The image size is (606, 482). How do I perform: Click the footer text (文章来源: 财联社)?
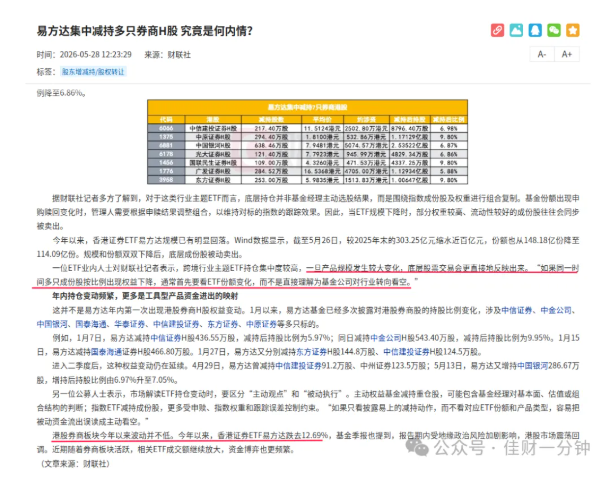(75, 464)
